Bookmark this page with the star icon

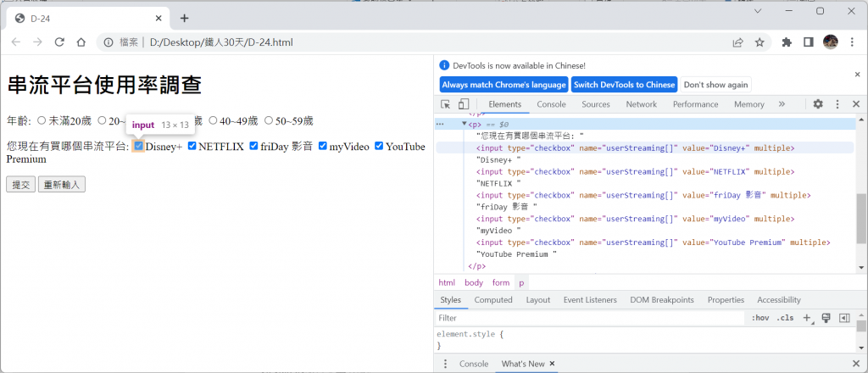point(759,42)
